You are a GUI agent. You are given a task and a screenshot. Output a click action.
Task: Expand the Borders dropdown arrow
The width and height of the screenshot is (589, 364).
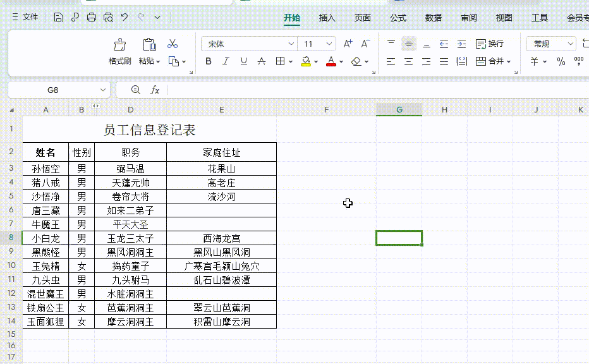tap(291, 61)
